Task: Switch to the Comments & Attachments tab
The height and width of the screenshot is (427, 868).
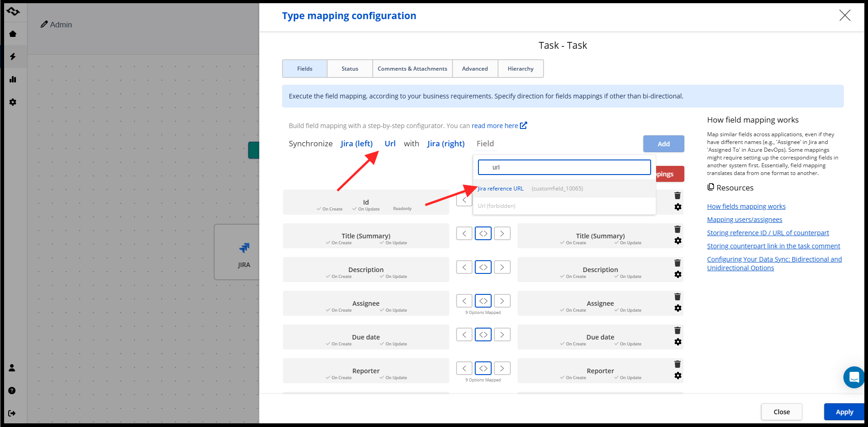Action: pyautogui.click(x=412, y=69)
